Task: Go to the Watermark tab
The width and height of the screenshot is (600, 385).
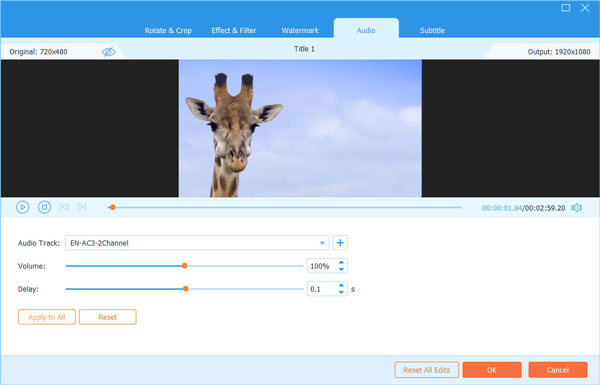Action: (300, 30)
